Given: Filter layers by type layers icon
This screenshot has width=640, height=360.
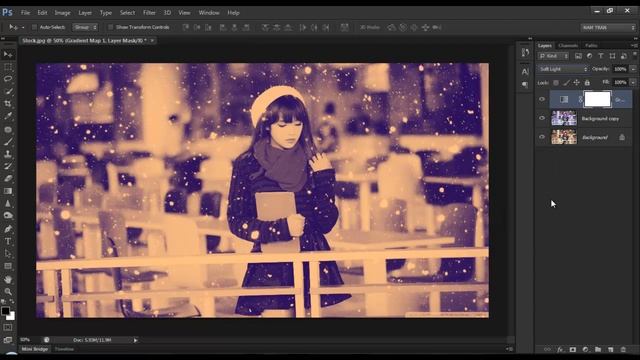Looking at the screenshot, I should [601, 56].
